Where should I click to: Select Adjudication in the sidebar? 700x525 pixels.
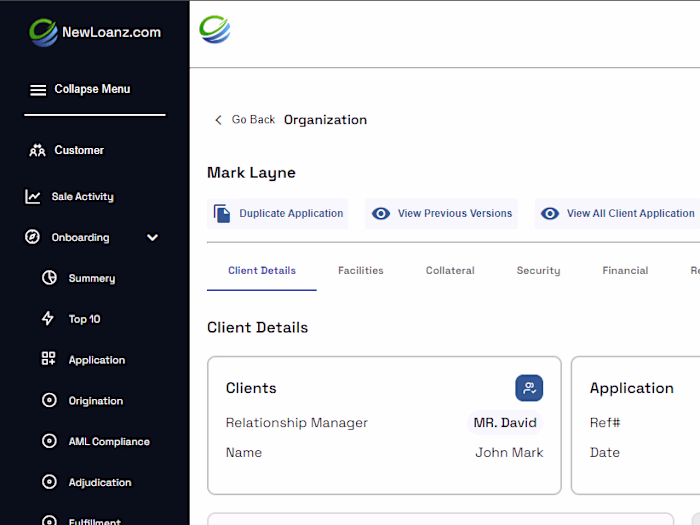tap(99, 483)
